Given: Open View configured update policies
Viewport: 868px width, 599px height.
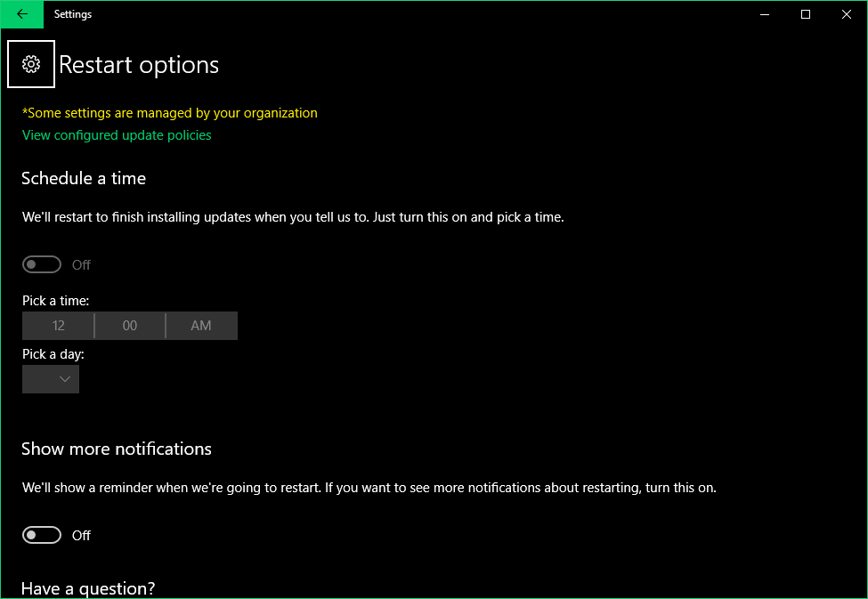Looking at the screenshot, I should pos(116,134).
